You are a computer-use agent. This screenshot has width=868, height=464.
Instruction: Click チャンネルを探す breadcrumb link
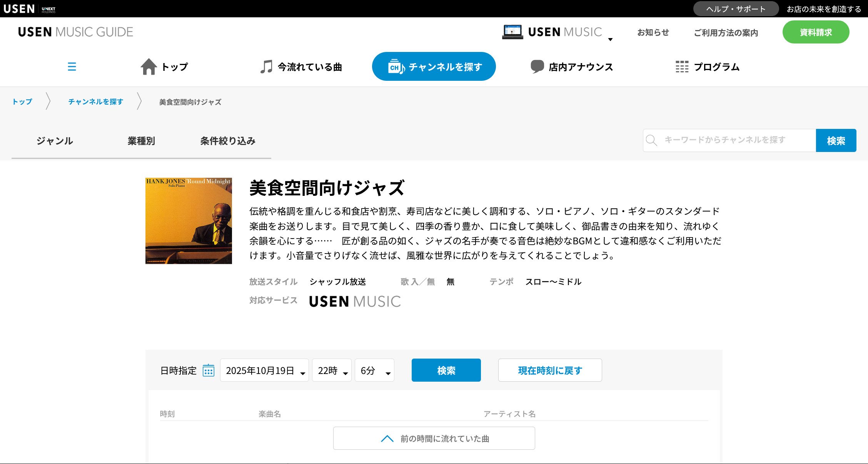(x=96, y=102)
